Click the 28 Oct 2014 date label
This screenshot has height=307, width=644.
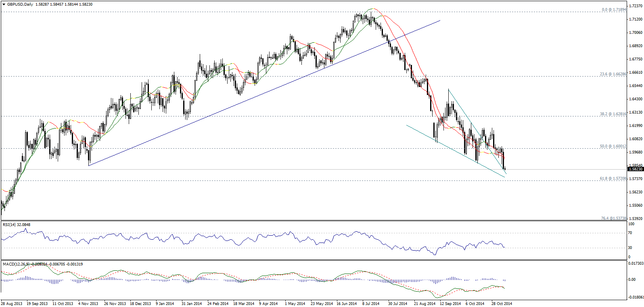(x=501, y=303)
